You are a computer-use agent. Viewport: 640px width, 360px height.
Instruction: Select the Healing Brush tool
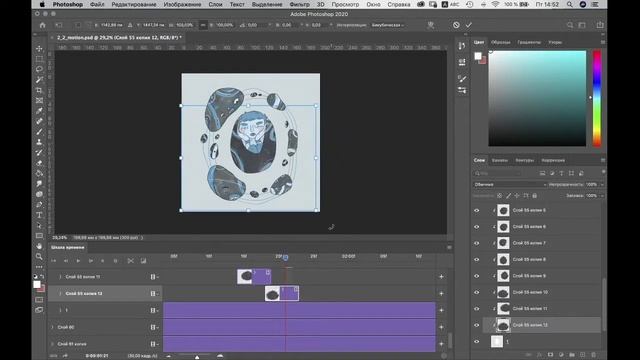[39, 121]
